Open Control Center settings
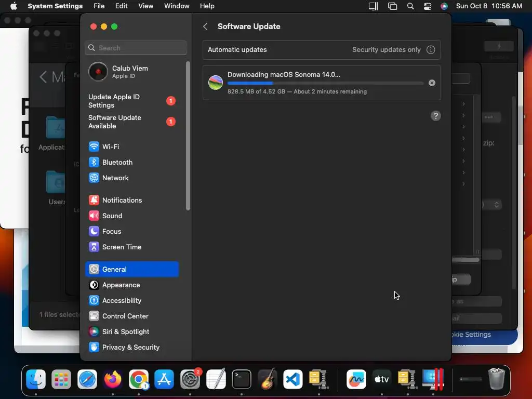 [x=131, y=316]
